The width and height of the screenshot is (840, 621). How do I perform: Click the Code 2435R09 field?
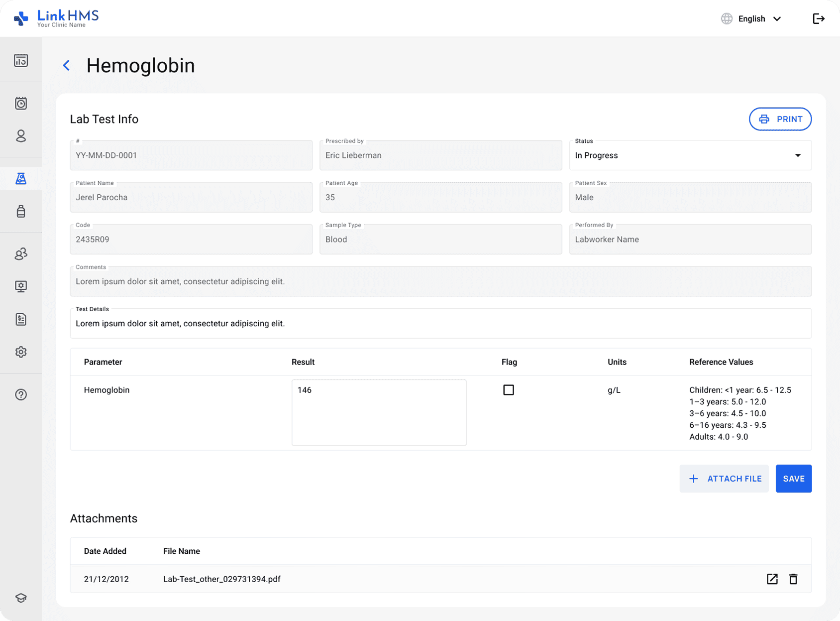191,240
